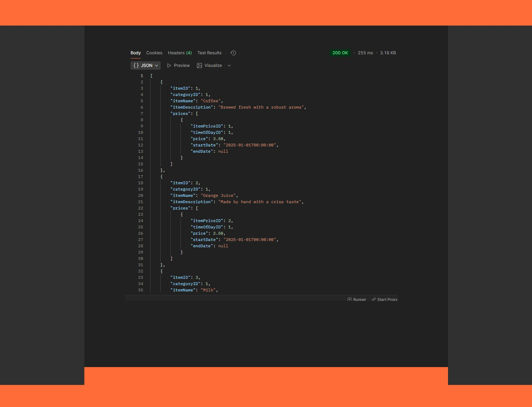Click the "Coffee" itemName value
Image resolution: width=532 pixels, height=407 pixels.
(x=211, y=101)
